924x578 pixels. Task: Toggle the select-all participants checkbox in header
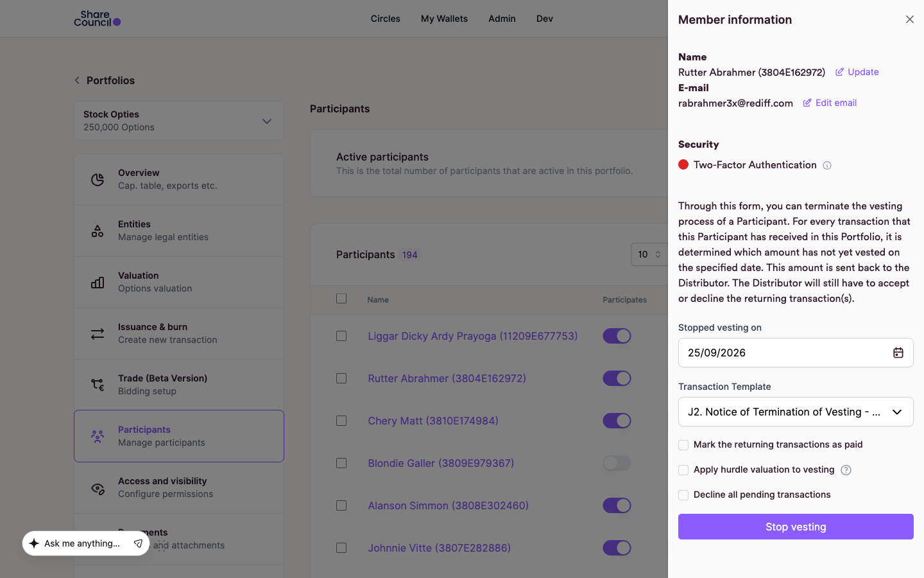341,299
